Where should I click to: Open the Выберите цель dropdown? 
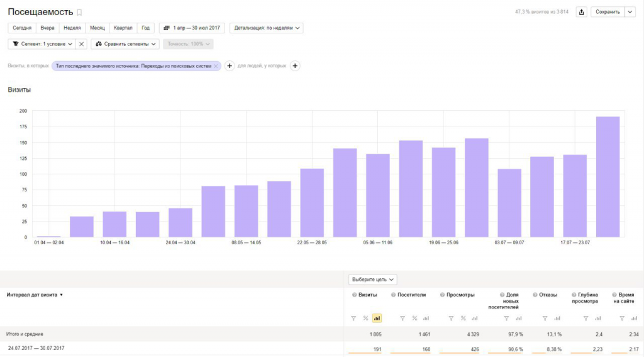click(x=372, y=280)
